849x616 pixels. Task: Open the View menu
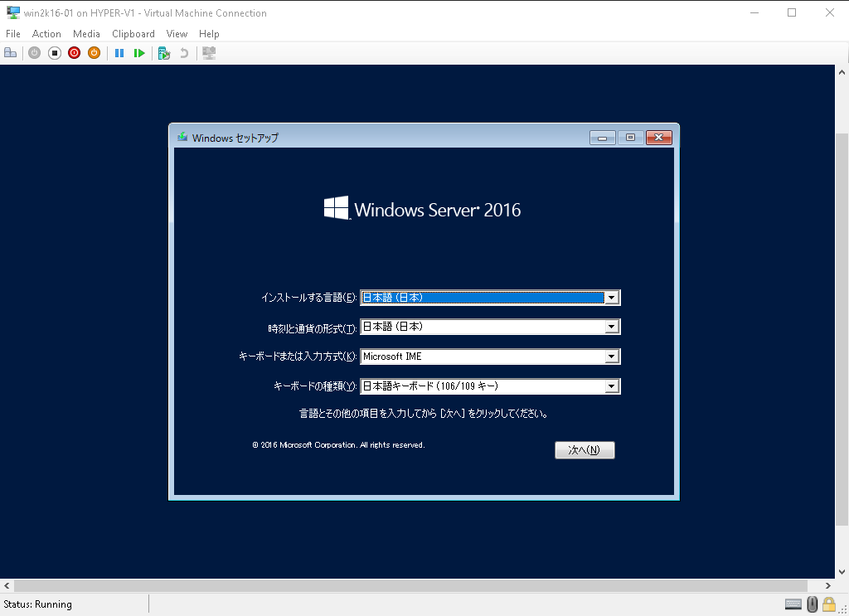click(177, 33)
